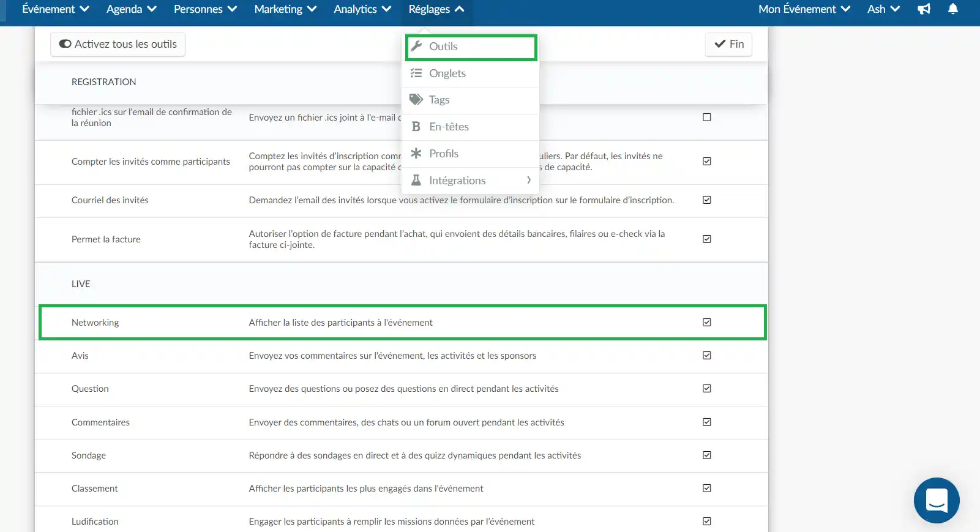The height and width of the screenshot is (532, 980).
Task: Click the REGISTRATION section header
Action: coord(104,82)
